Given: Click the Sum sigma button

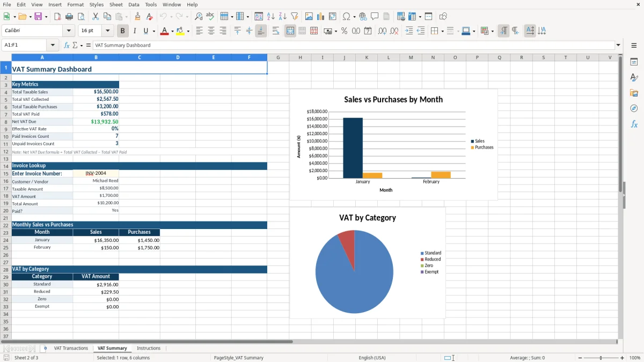Looking at the screenshot, I should (75, 45).
